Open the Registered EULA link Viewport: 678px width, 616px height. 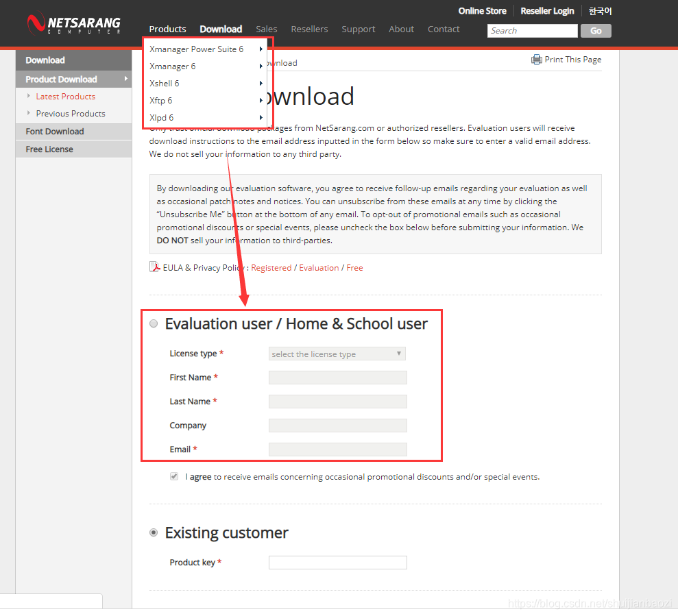[x=271, y=268]
